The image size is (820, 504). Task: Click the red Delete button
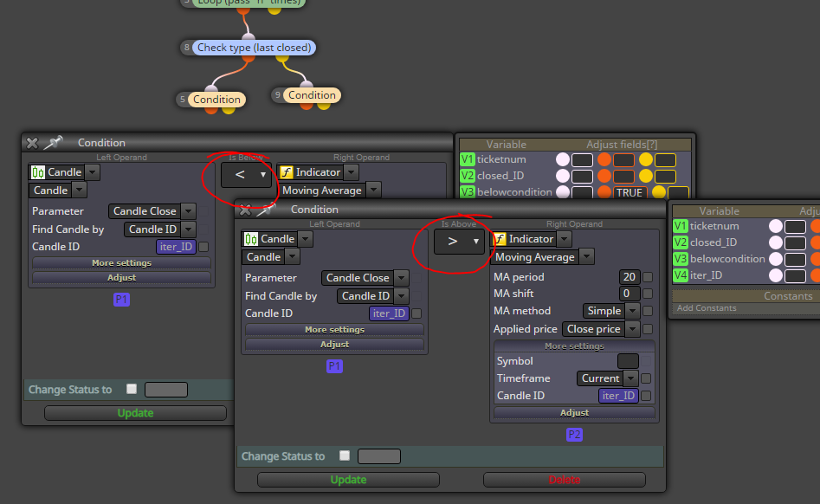pos(565,480)
